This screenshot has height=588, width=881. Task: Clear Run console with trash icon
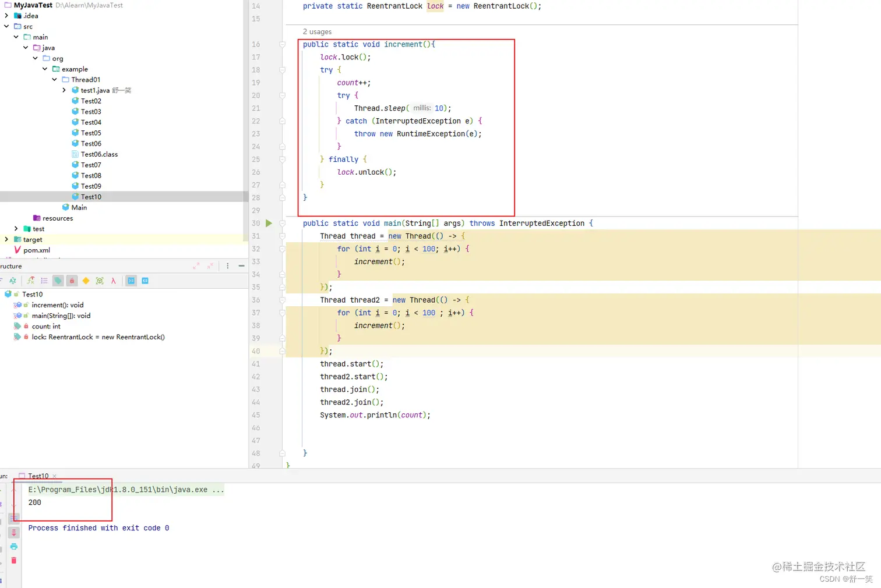tap(14, 560)
